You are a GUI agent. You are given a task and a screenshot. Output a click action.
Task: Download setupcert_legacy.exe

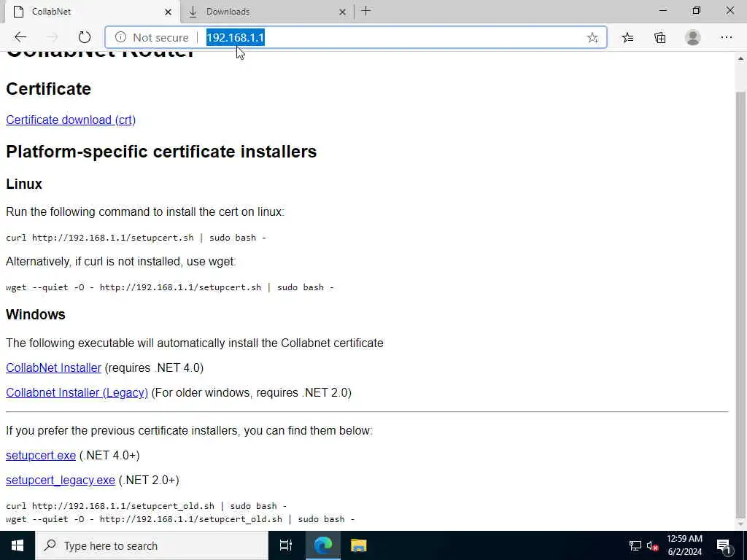point(60,480)
